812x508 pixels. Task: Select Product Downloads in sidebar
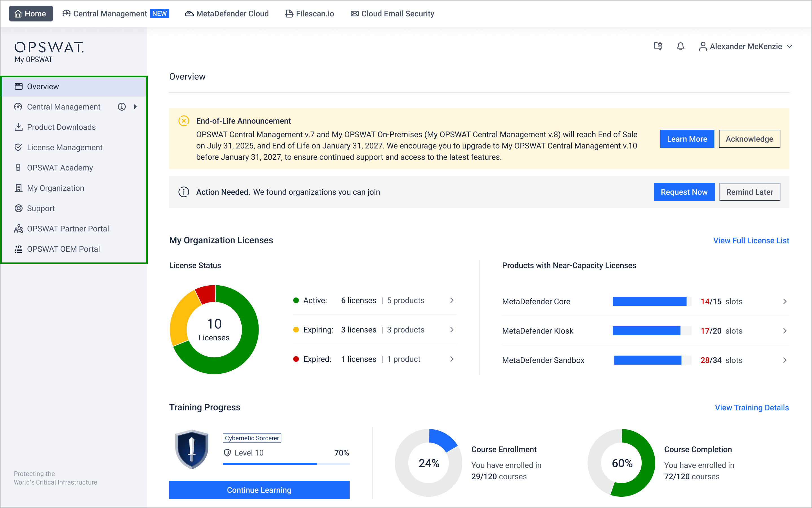point(74,127)
